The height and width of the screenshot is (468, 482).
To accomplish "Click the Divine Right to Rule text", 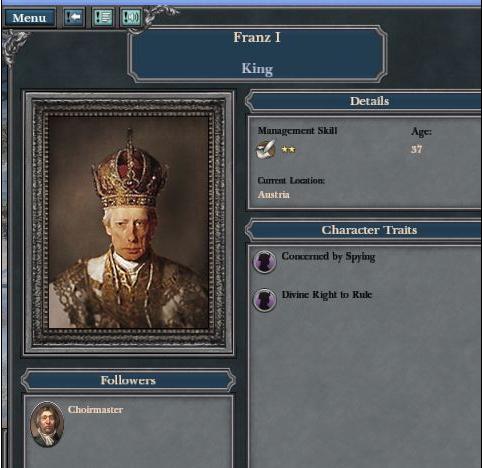I will (x=327, y=295).
